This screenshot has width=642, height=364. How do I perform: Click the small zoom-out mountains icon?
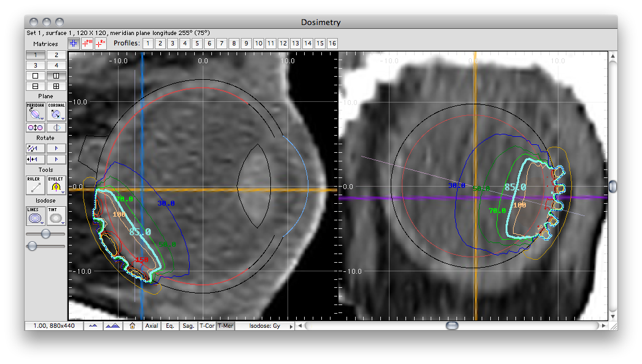93,326
